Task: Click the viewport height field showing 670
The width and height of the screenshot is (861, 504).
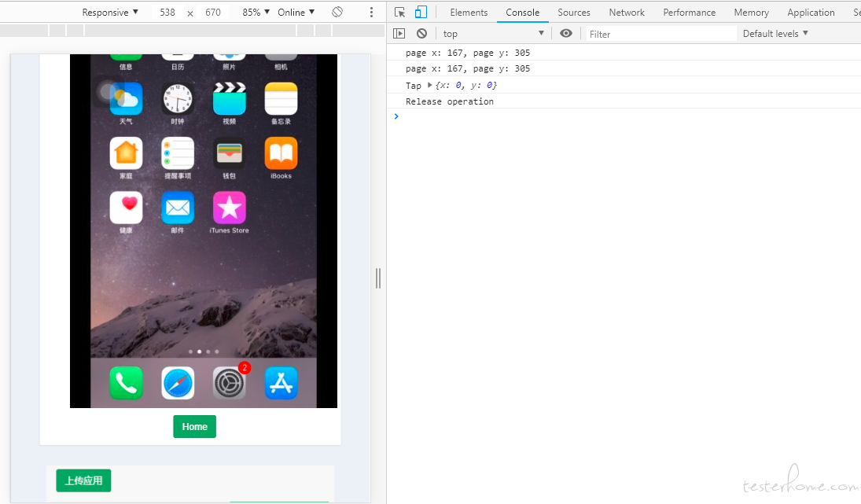Action: (213, 12)
